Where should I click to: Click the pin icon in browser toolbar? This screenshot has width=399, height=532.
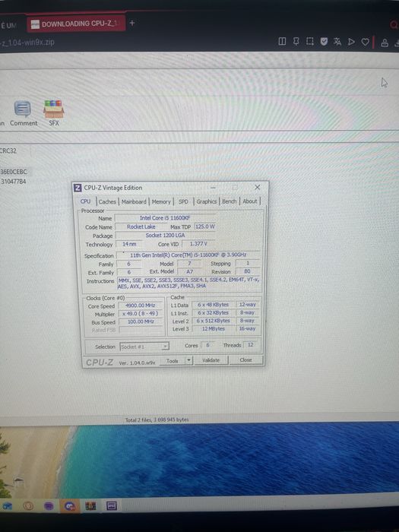pyautogui.click(x=296, y=42)
